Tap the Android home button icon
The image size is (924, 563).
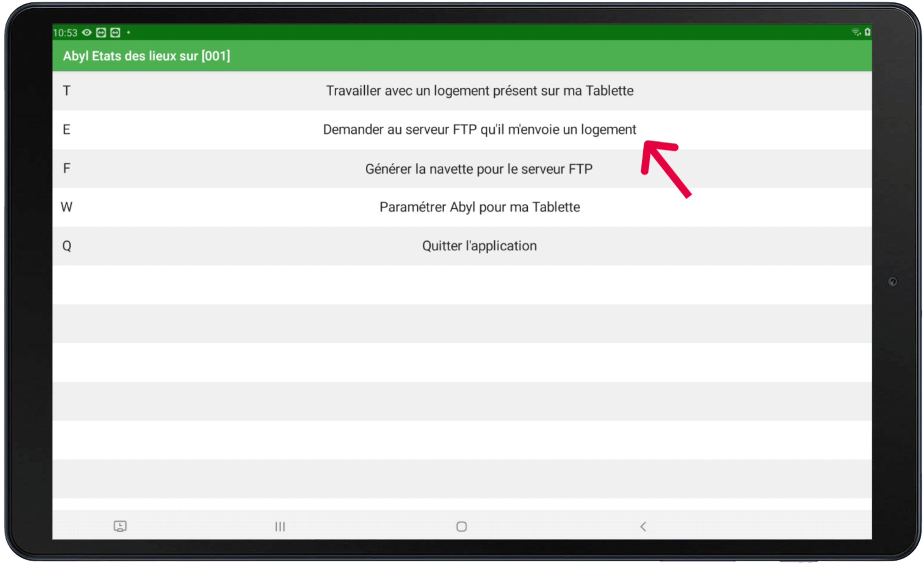[461, 526]
